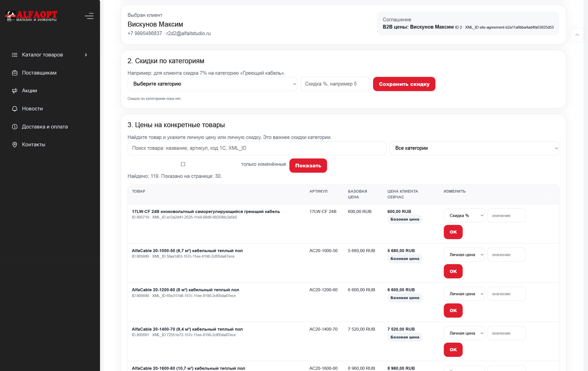The height and width of the screenshot is (371, 588).
Task: Focus the Поиск товара search field
Action: 257,148
